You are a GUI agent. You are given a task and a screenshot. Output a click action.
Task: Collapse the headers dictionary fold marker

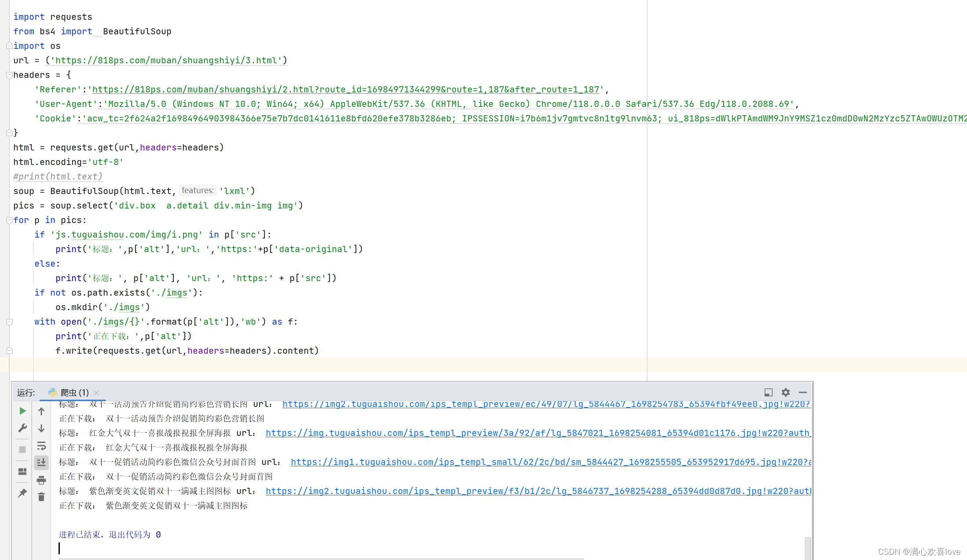(x=9, y=75)
